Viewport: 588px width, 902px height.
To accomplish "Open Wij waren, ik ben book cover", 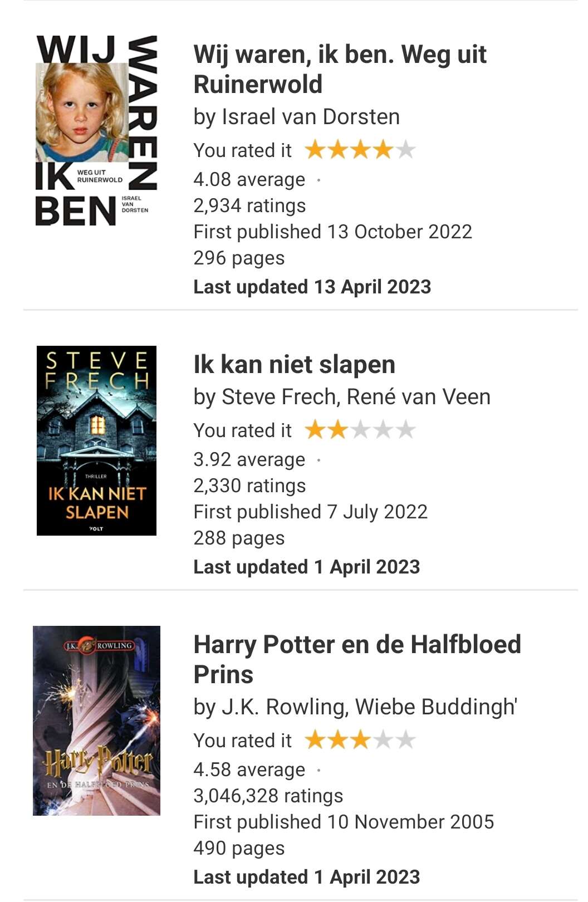I will (x=96, y=130).
